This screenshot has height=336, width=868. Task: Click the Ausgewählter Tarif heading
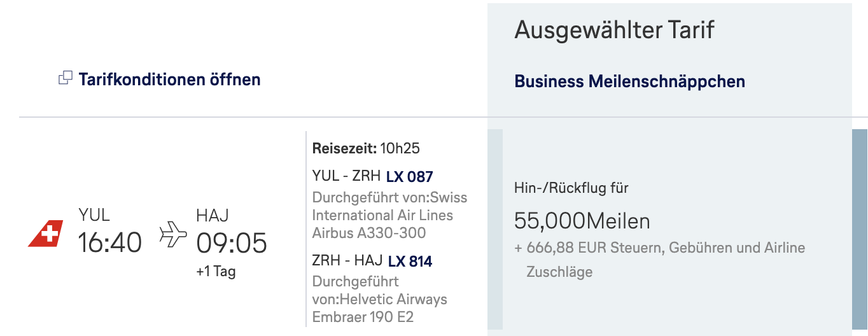(614, 30)
